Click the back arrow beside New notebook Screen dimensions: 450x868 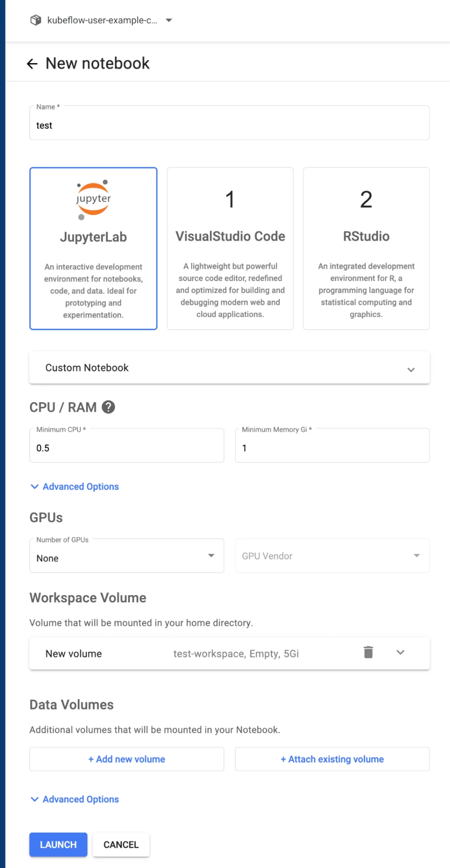click(32, 64)
